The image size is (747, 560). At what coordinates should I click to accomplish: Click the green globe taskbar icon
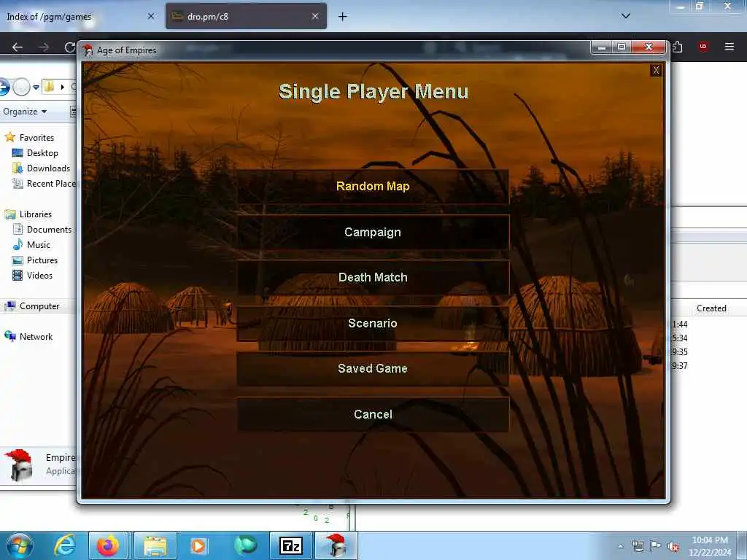click(x=245, y=545)
